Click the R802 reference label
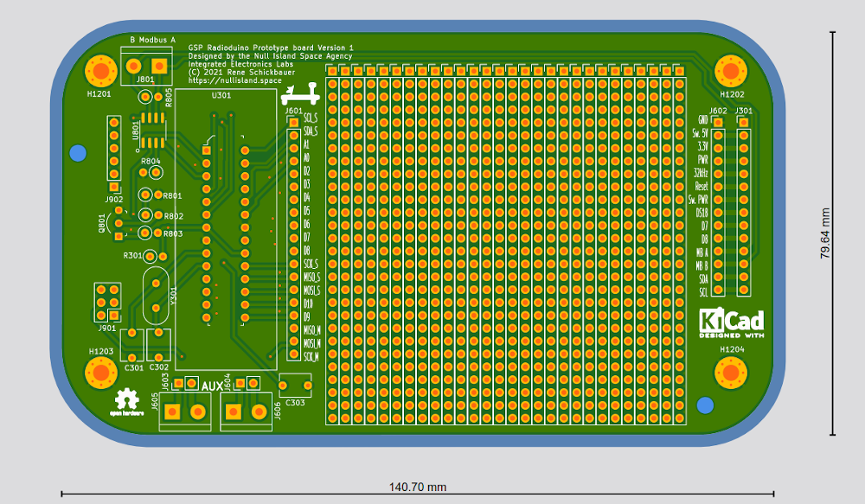Image resolution: width=865 pixels, height=504 pixels. tap(173, 216)
